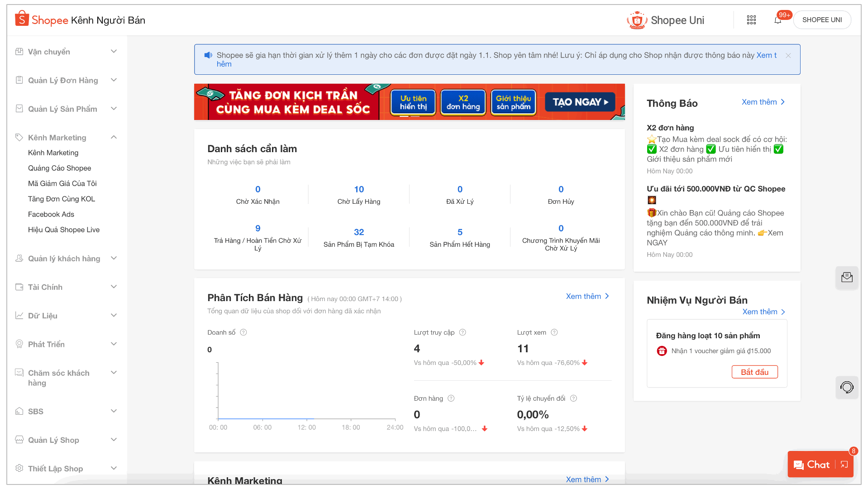The height and width of the screenshot is (489, 868).
Task: Open the Chat widget at bottom right
Action: tap(818, 464)
